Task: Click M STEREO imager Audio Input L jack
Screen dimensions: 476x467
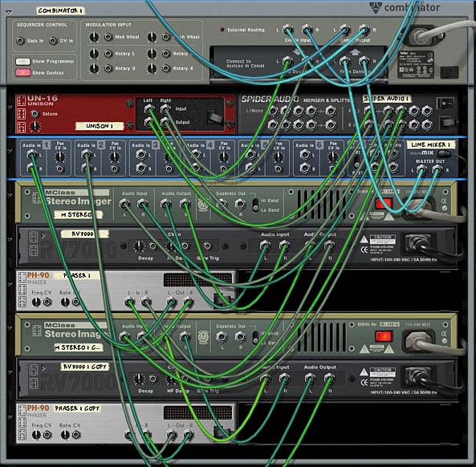Action: (124, 204)
